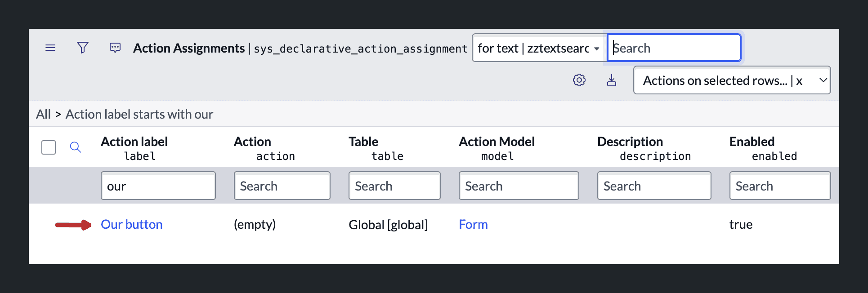The width and height of the screenshot is (868, 293).
Task: Focus the main list Search box
Action: coord(674,48)
